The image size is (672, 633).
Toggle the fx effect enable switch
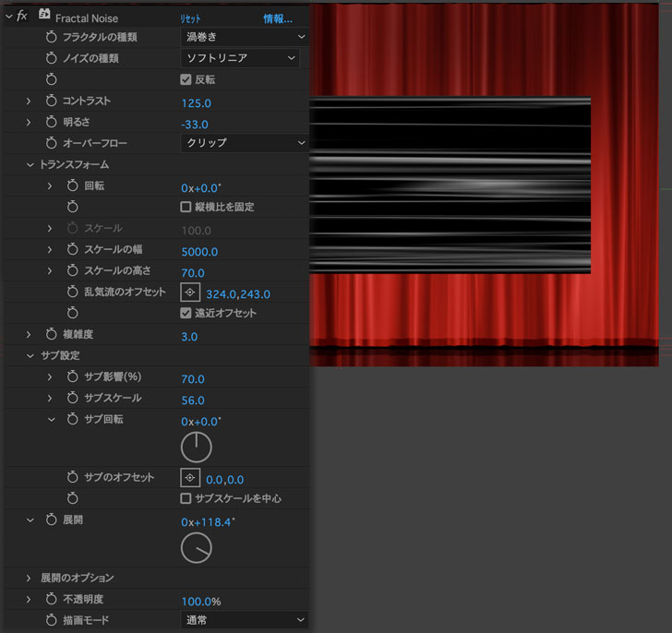(22, 17)
